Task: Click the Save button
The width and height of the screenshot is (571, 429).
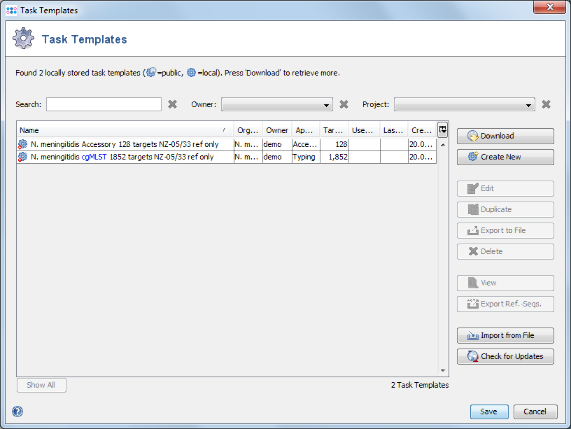Action: 489,412
